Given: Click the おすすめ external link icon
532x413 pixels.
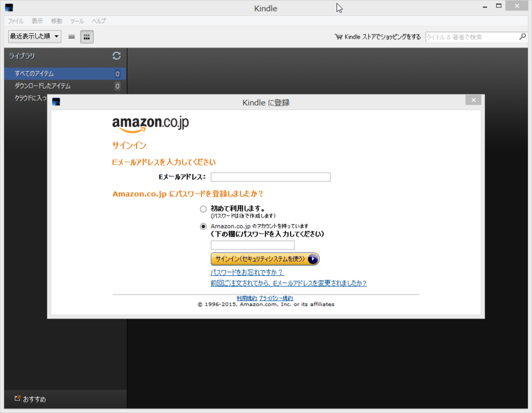Looking at the screenshot, I should (x=17, y=398).
